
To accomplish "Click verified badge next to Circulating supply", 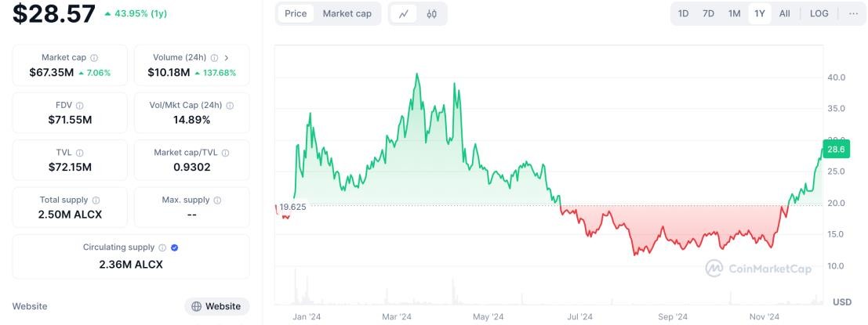I will coord(174,247).
